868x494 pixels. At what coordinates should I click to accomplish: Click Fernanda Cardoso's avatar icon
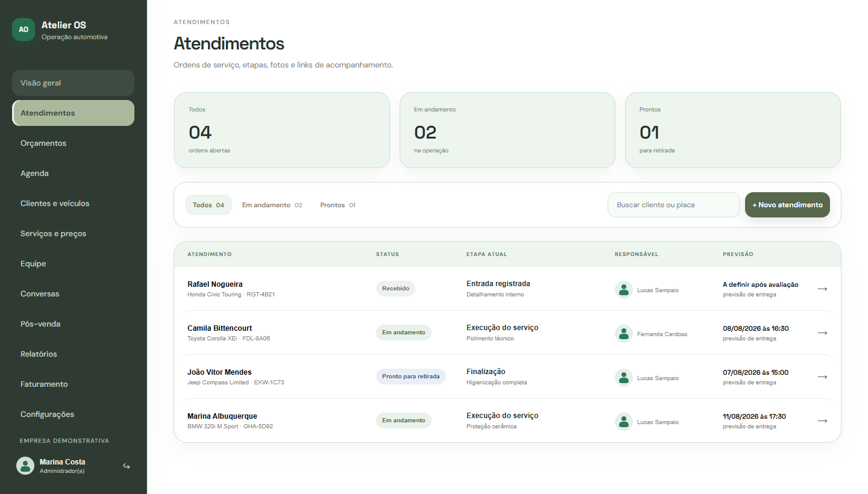point(624,334)
